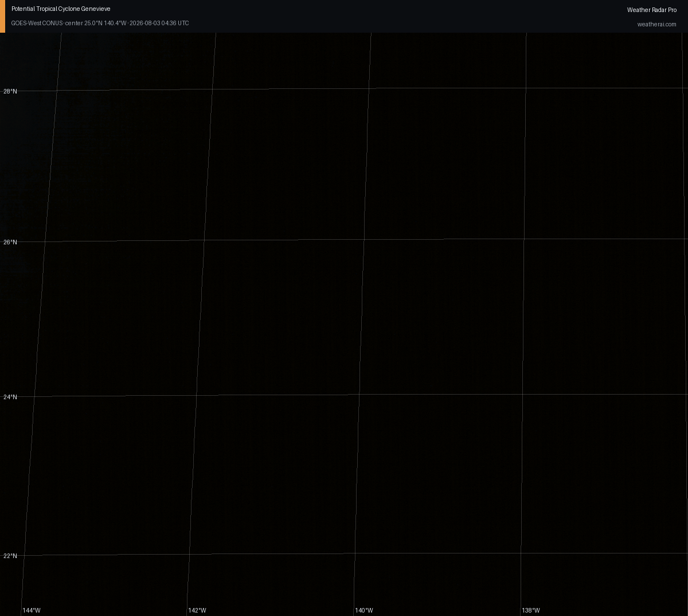Click the 140°W longitude label
Image resolution: width=688 pixels, height=616 pixels.
tap(364, 610)
